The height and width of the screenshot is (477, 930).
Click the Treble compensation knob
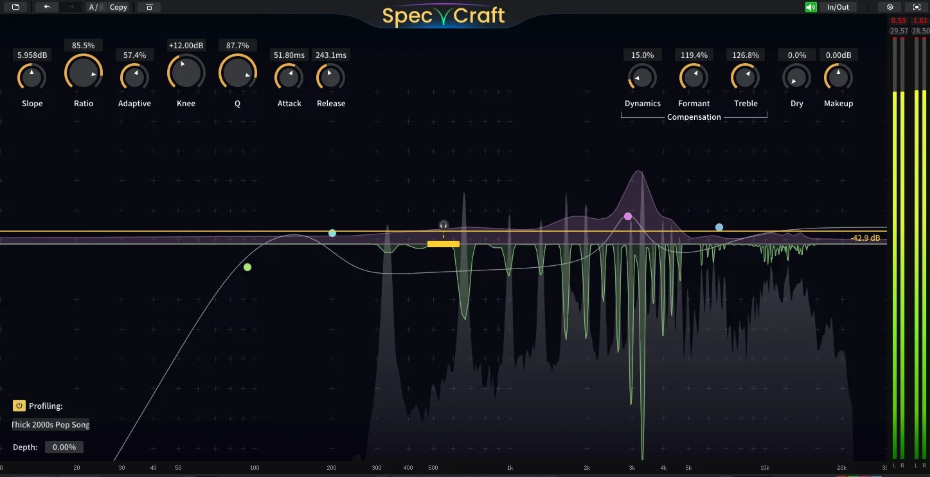click(746, 77)
